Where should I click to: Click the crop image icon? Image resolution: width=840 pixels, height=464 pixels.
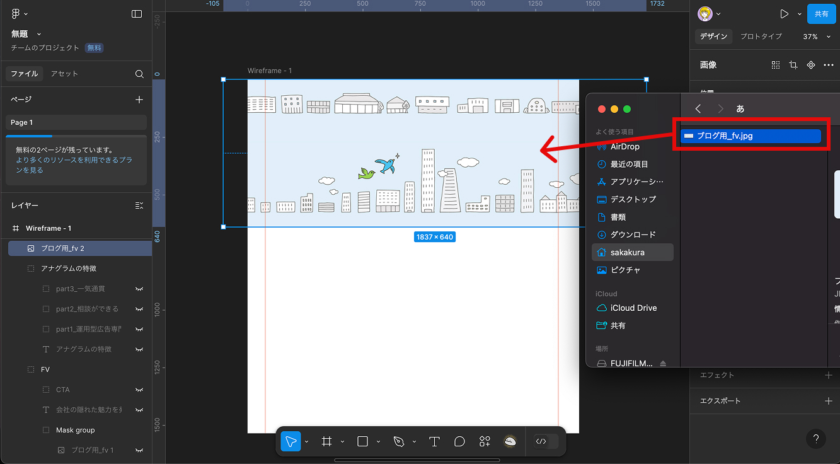793,65
